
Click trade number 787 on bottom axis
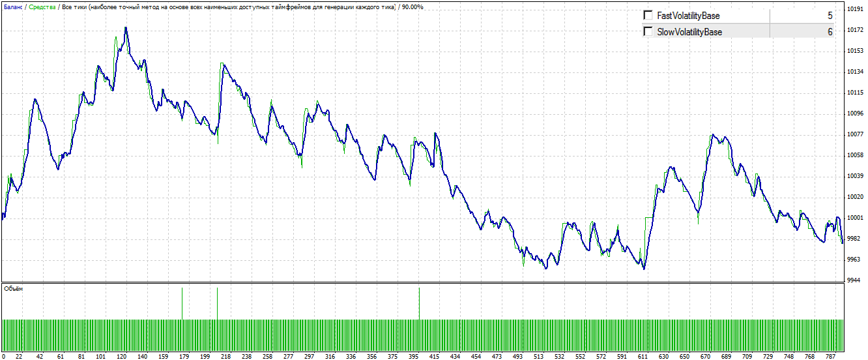coord(830,356)
